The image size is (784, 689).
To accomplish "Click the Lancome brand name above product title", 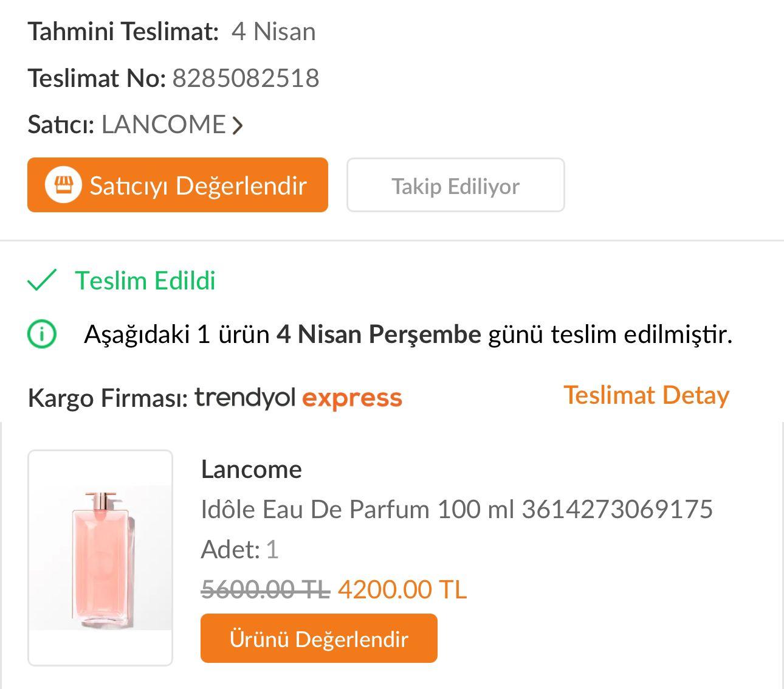I will (251, 469).
